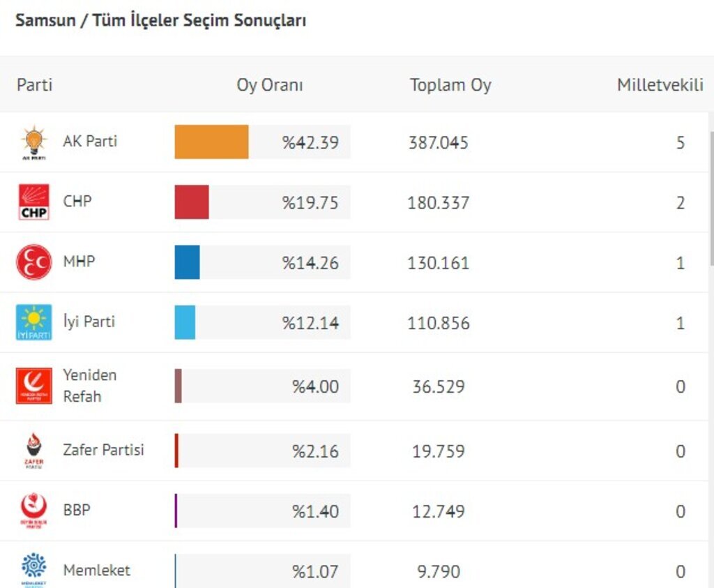Click the CHP red party logo
This screenshot has width=714, height=588.
[33, 202]
